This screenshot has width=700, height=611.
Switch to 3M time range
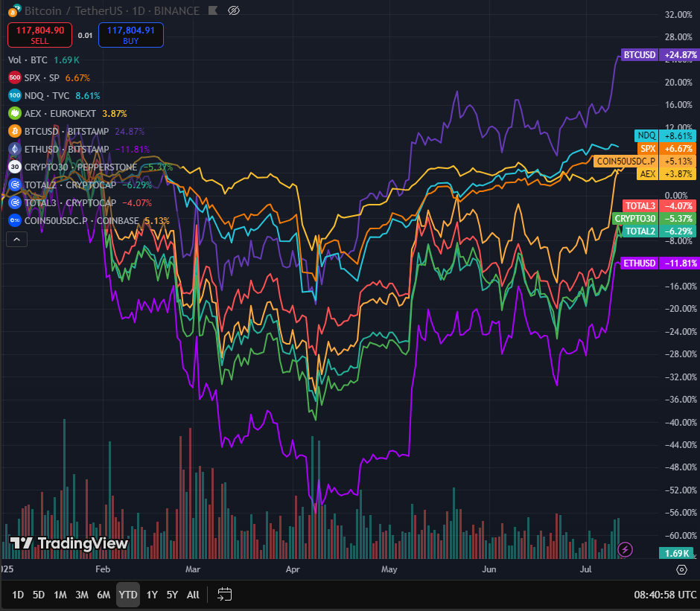tap(82, 595)
